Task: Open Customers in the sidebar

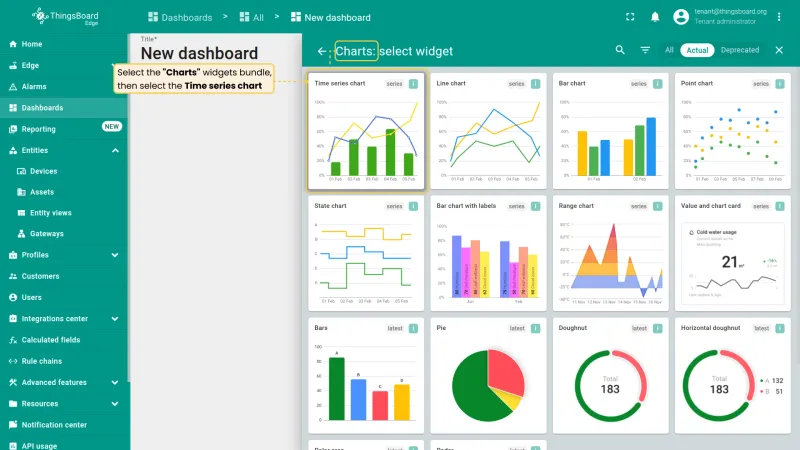Action: (63, 276)
